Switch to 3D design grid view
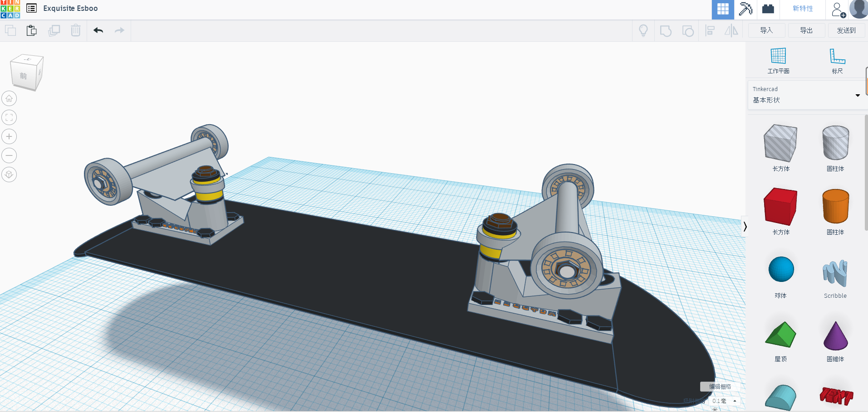This screenshot has width=868, height=412. click(x=723, y=10)
